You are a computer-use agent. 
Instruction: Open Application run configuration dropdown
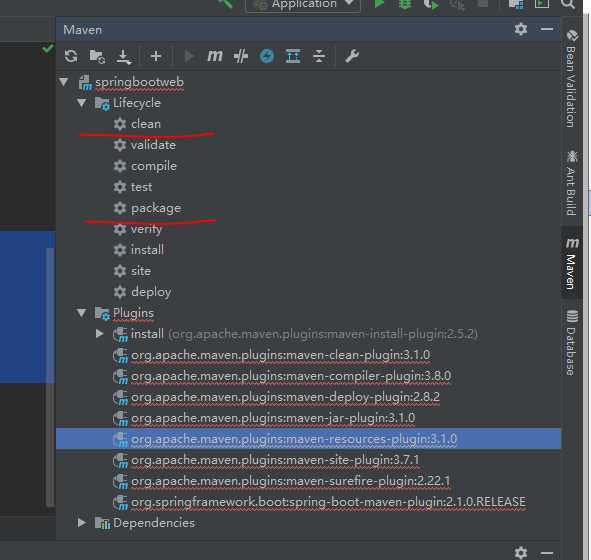point(303,5)
